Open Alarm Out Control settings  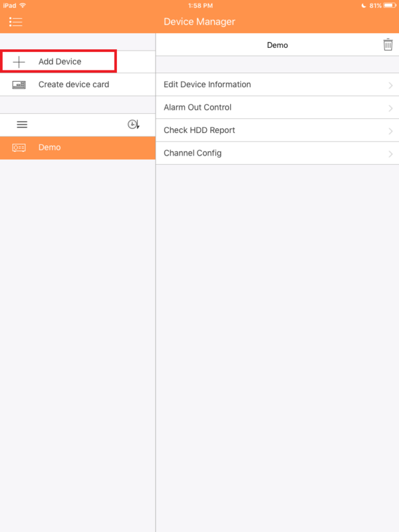point(277,108)
